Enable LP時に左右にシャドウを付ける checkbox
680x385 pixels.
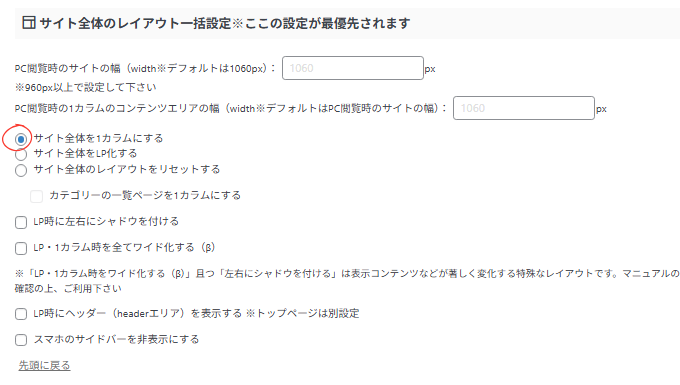[x=21, y=222]
